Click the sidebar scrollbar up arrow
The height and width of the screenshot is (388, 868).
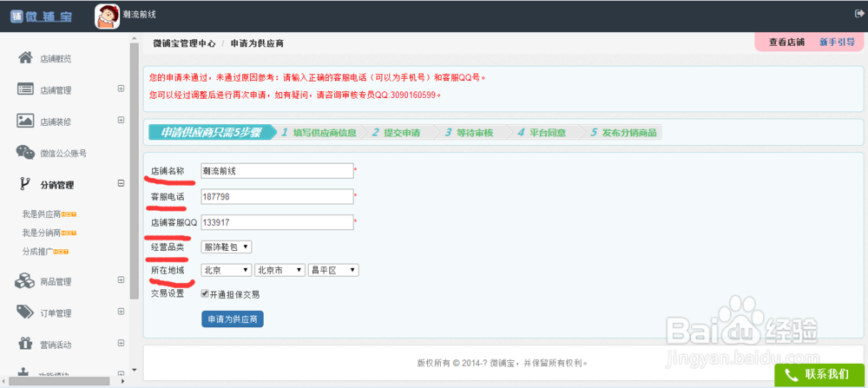134,37
